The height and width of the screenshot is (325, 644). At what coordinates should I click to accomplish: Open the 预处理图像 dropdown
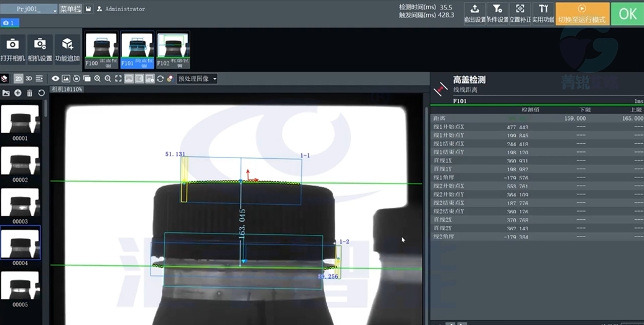197,79
